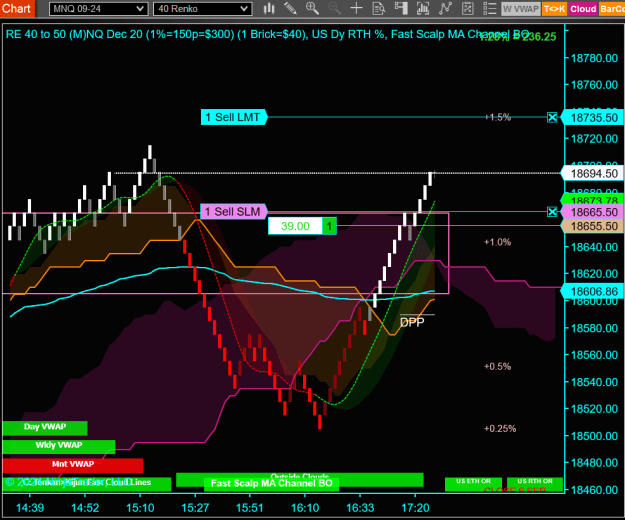Click the US RTH OR button

pos(535,484)
